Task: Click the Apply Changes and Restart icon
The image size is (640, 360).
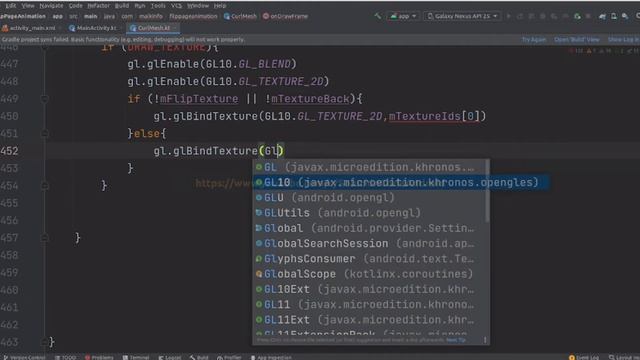Action: [520, 16]
